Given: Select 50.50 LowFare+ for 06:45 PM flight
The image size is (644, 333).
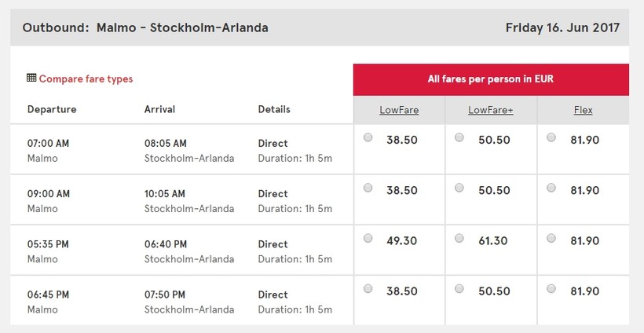Looking at the screenshot, I should click(x=459, y=288).
